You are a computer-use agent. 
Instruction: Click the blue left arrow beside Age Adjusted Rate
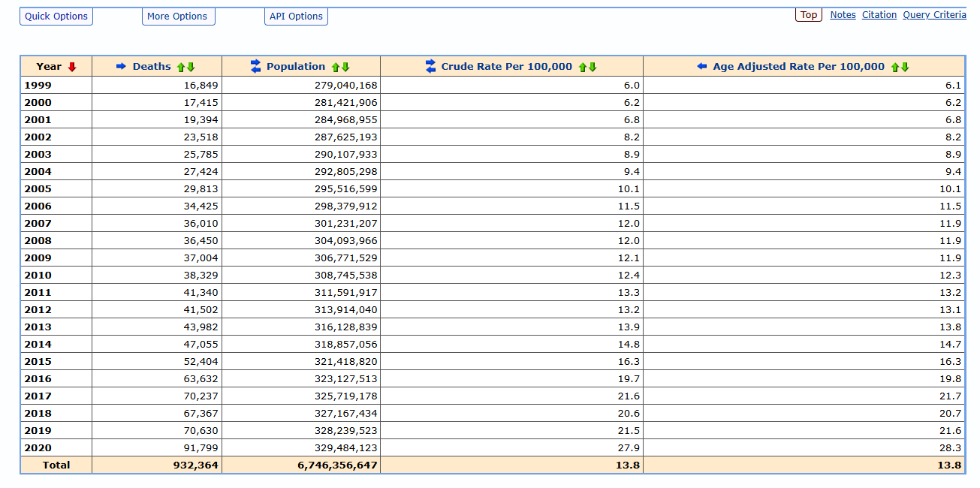(702, 67)
